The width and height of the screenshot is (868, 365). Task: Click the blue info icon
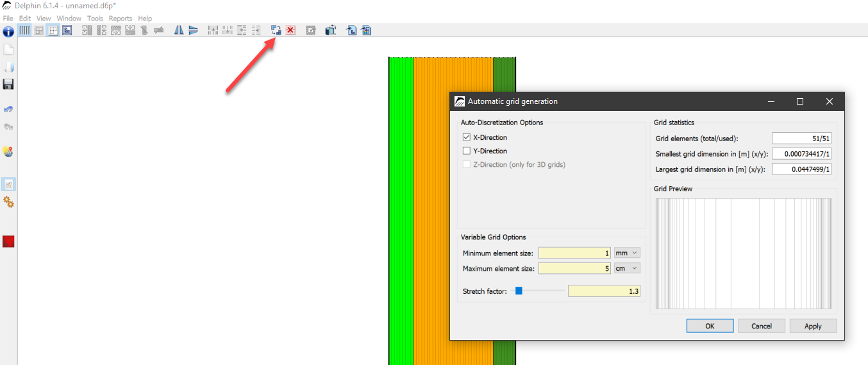[8, 31]
